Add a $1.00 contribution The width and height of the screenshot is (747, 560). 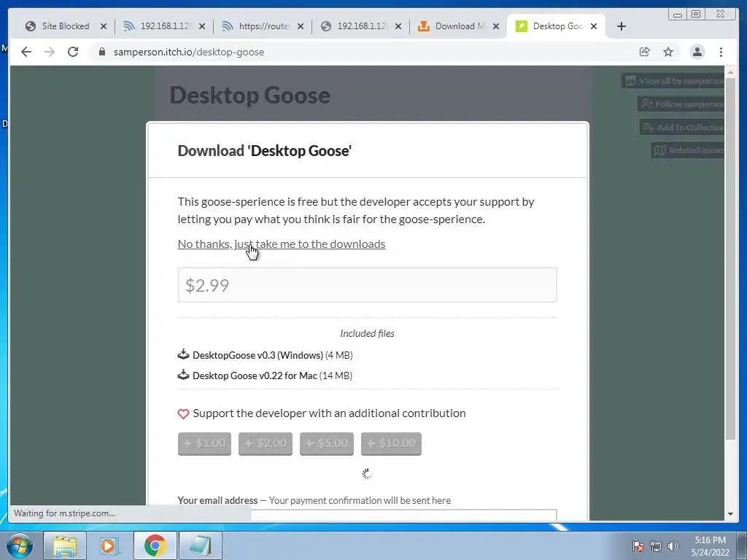[204, 444]
